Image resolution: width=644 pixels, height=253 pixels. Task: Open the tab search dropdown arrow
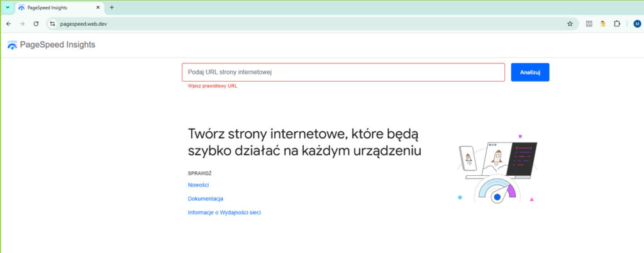point(8,8)
